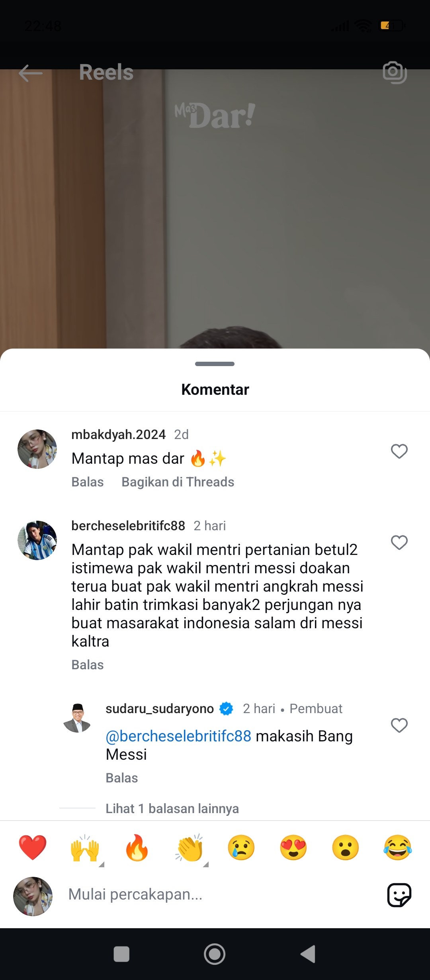Screen dimensions: 430x980
Task: Like bercheselebritifc88's comment with the heart
Action: [x=399, y=543]
